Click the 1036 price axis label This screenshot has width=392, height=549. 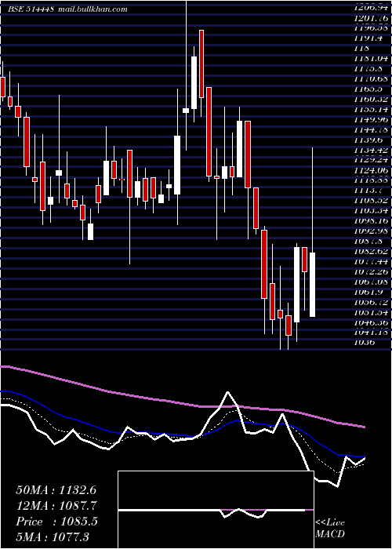[364, 344]
